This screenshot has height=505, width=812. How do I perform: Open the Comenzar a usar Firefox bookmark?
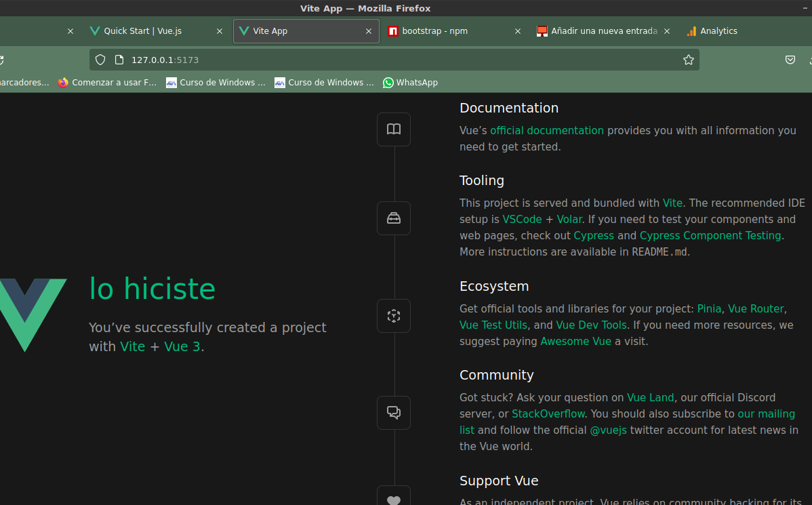coord(107,82)
